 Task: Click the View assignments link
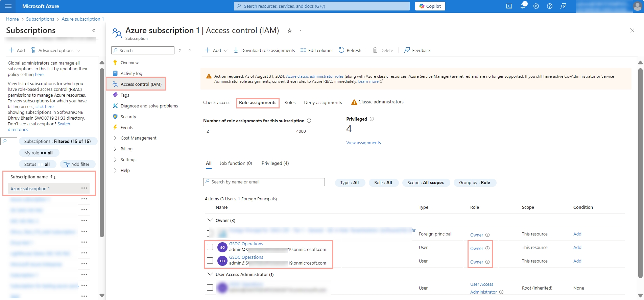pos(363,143)
